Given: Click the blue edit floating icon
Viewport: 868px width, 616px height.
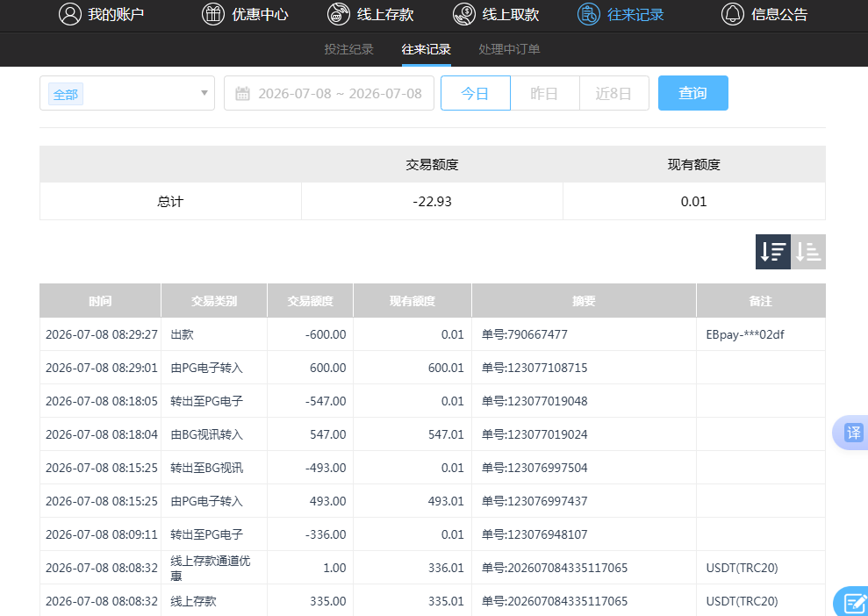Looking at the screenshot, I should coord(853,602).
